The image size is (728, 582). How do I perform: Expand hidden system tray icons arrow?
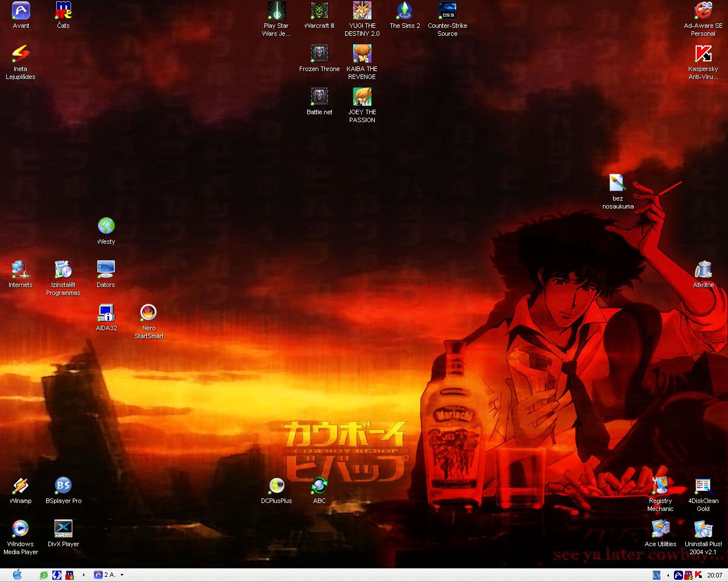668,575
